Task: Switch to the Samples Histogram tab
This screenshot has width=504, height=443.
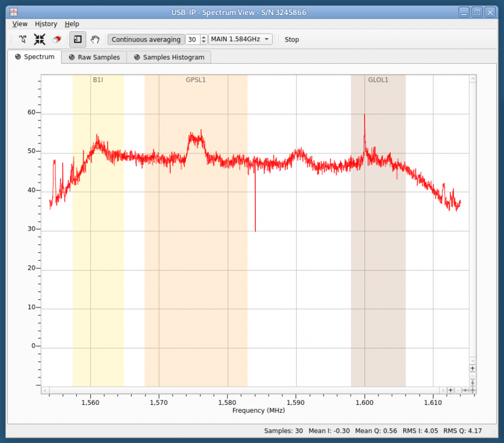Action: tap(169, 57)
